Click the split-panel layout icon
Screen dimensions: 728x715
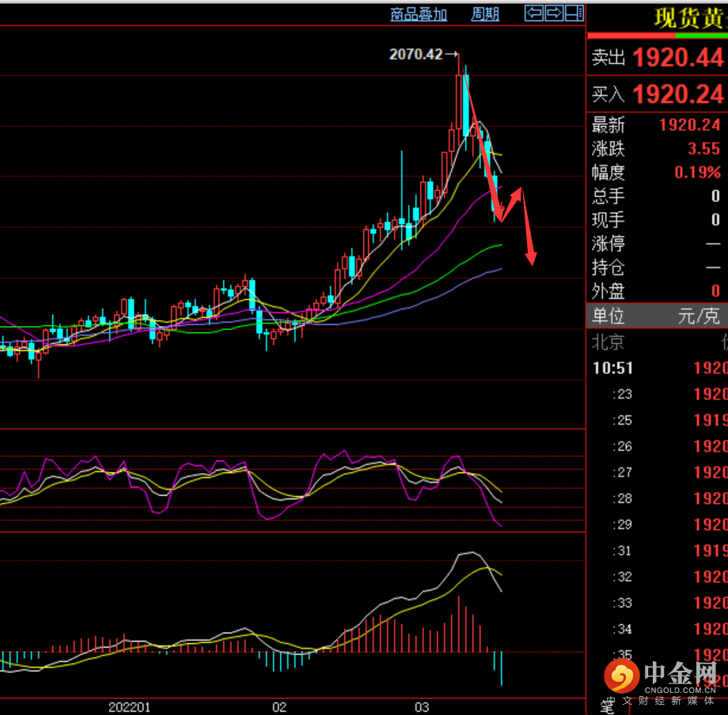point(574,13)
